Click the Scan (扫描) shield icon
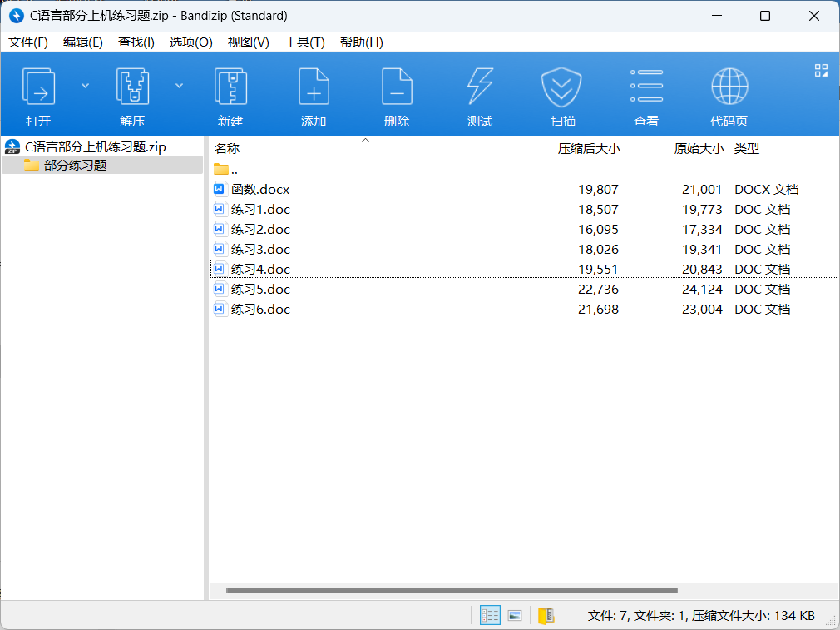This screenshot has width=840, height=630. pyautogui.click(x=561, y=87)
